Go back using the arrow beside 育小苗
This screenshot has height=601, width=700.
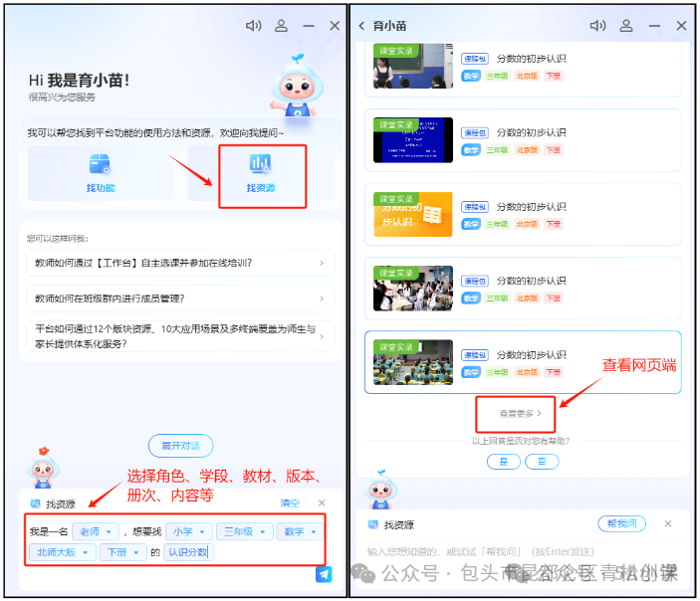pos(361,26)
